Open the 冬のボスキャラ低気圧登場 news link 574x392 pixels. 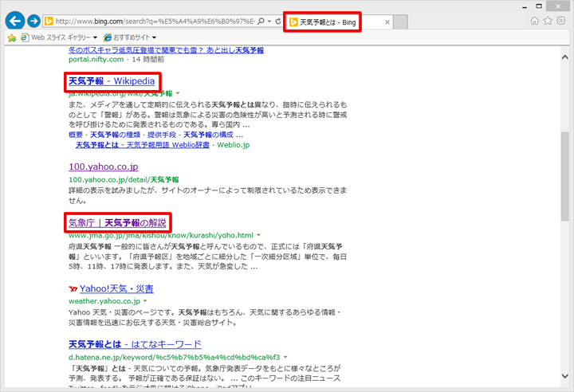tap(166, 49)
